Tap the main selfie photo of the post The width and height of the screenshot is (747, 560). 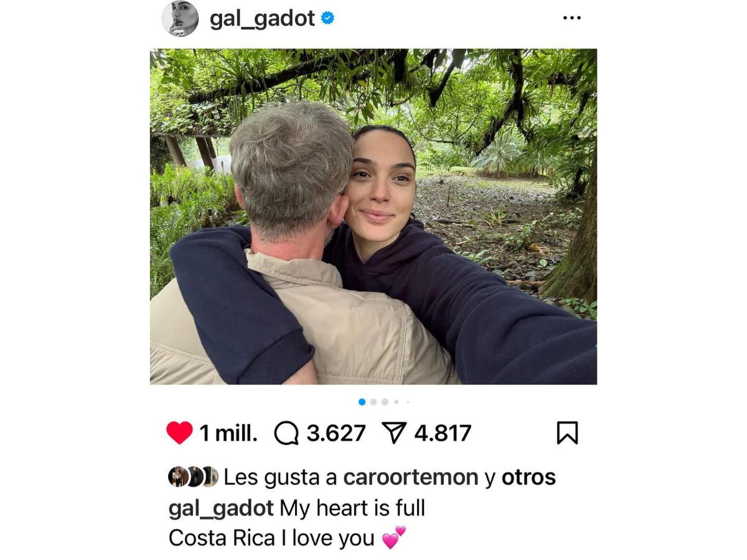tap(374, 217)
